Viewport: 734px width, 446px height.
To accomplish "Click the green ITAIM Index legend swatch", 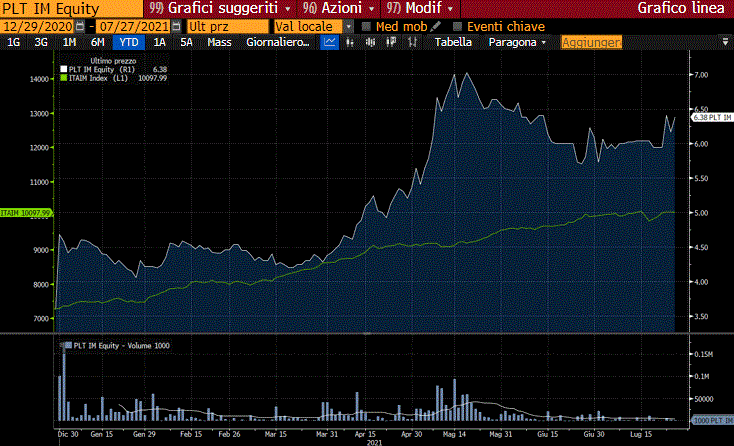I will point(64,78).
